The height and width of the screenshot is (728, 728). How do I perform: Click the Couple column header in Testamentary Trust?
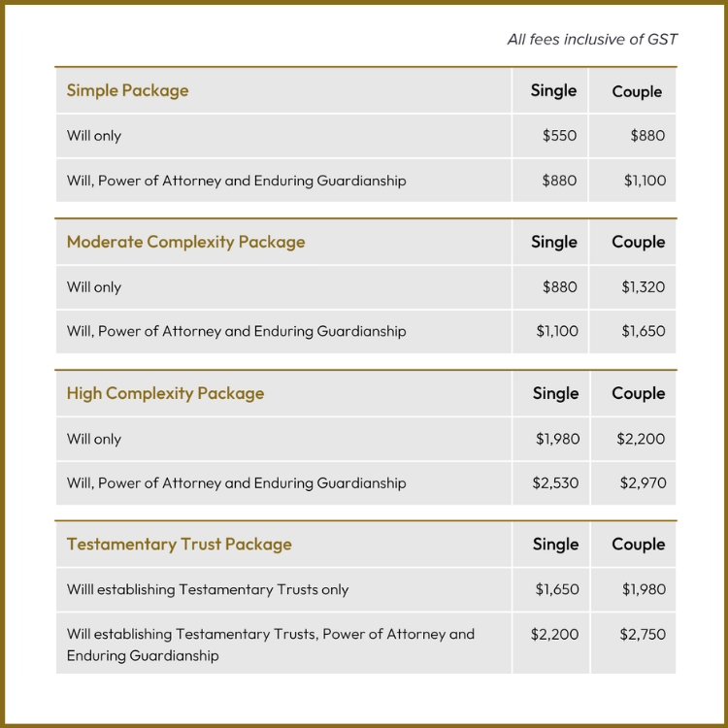[639, 545]
